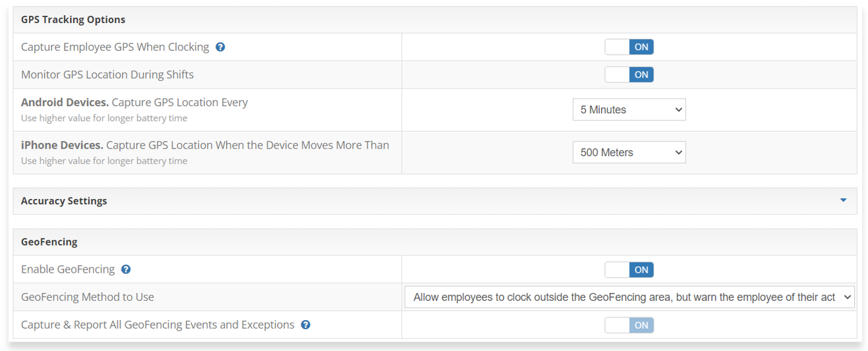Toggle Capture Employee GPS When Clocking switch
Image resolution: width=868 pixels, height=351 pixels.
pyautogui.click(x=629, y=47)
